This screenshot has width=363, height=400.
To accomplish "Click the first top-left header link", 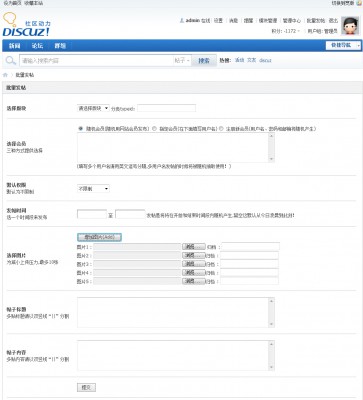I will (x=12, y=3).
